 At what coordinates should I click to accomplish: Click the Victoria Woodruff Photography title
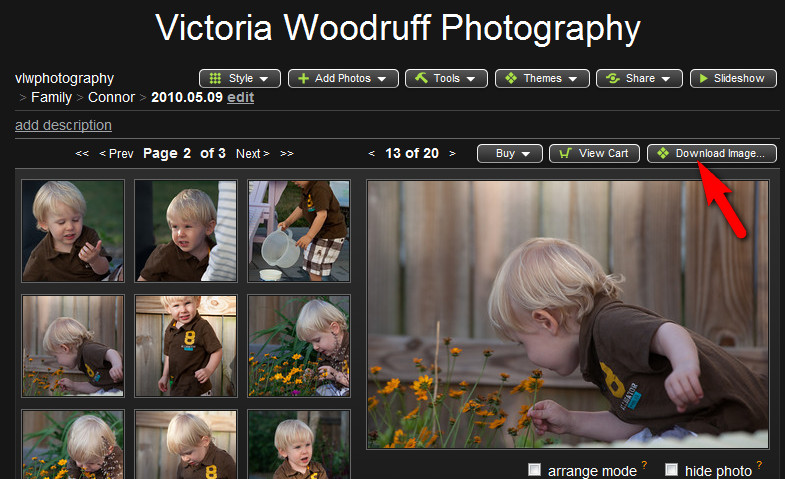point(398,28)
